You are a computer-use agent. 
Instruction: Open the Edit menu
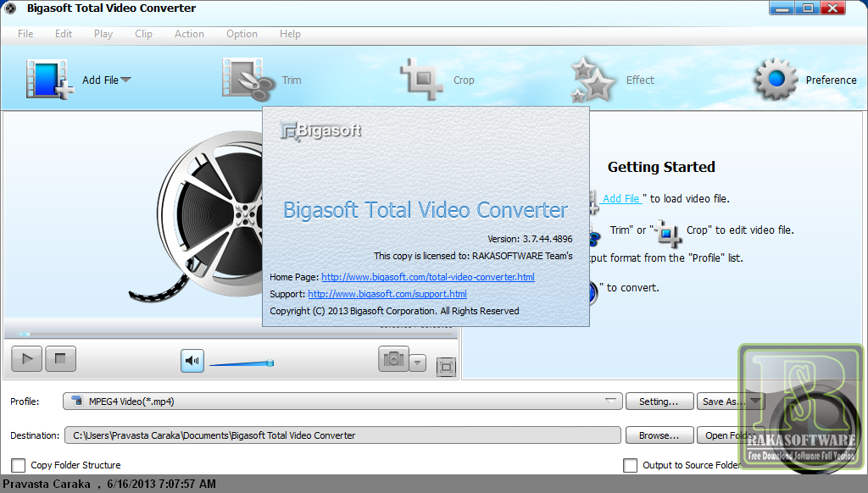point(63,34)
